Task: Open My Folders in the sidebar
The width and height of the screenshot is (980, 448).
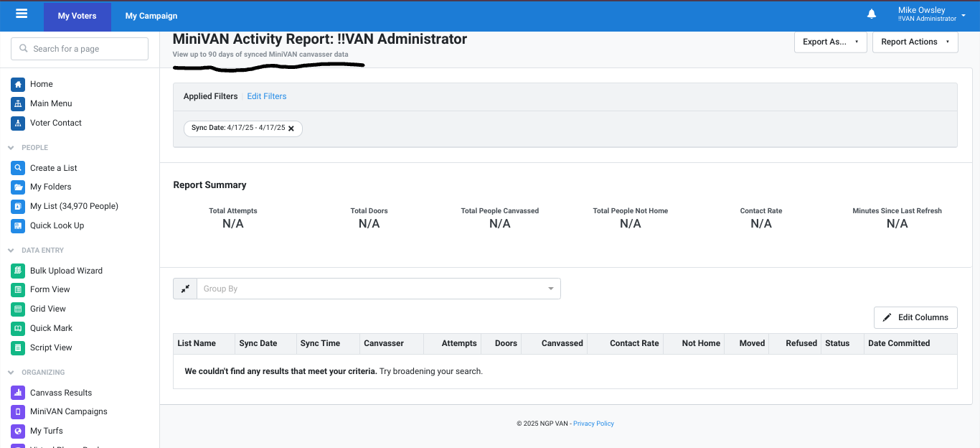Action: pos(51,187)
